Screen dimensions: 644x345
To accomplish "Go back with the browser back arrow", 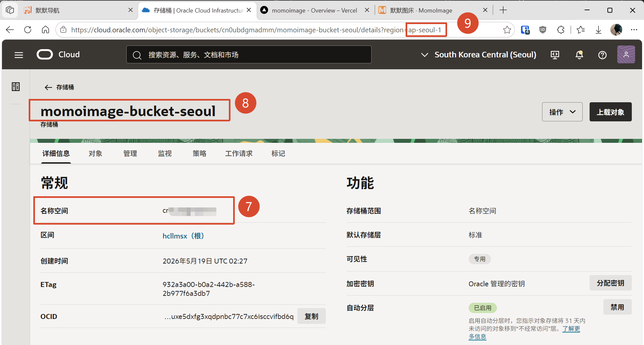I will pos(10,30).
